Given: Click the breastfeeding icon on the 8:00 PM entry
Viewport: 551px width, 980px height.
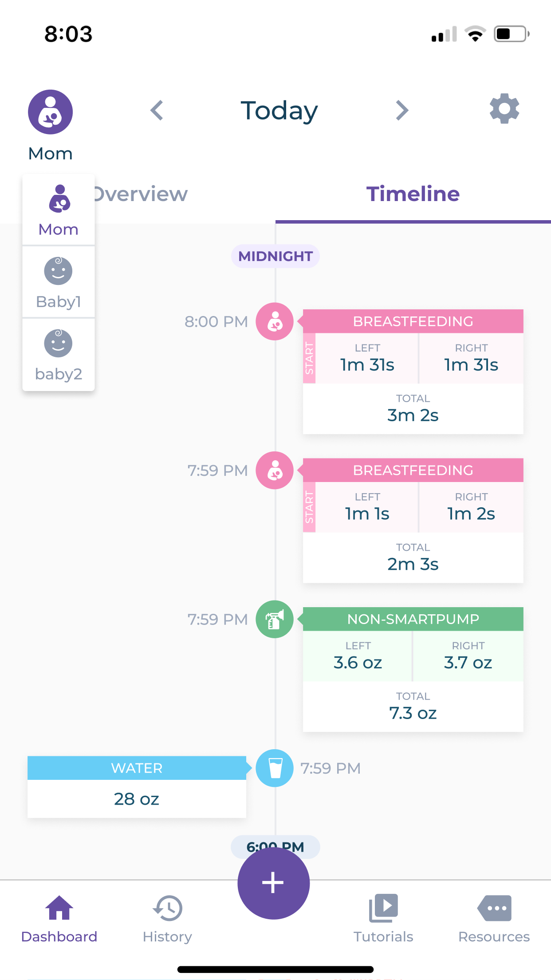Looking at the screenshot, I should coord(274,322).
